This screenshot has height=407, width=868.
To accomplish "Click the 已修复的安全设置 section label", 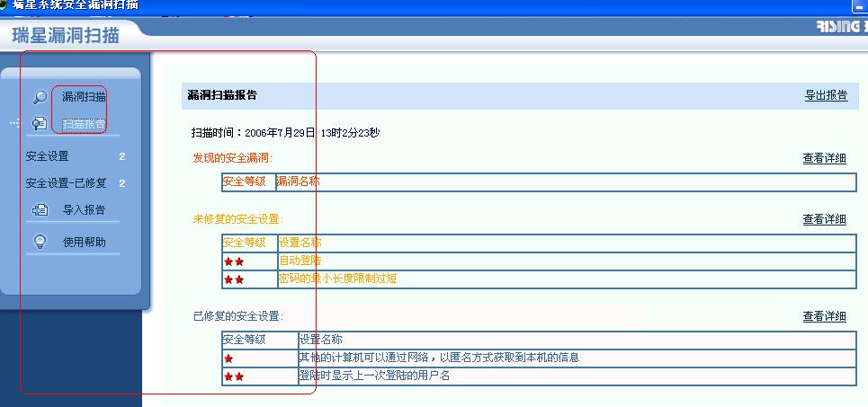I will [238, 316].
